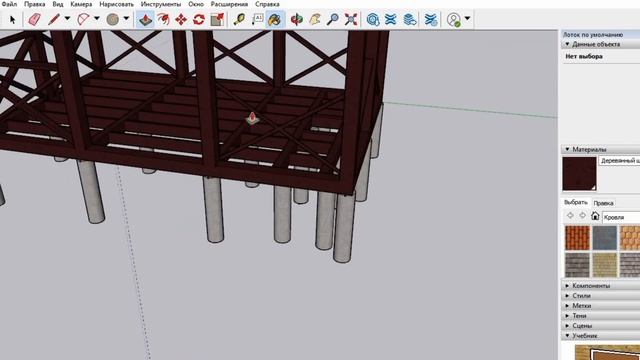Select the arrow Select tool

click(x=12, y=19)
